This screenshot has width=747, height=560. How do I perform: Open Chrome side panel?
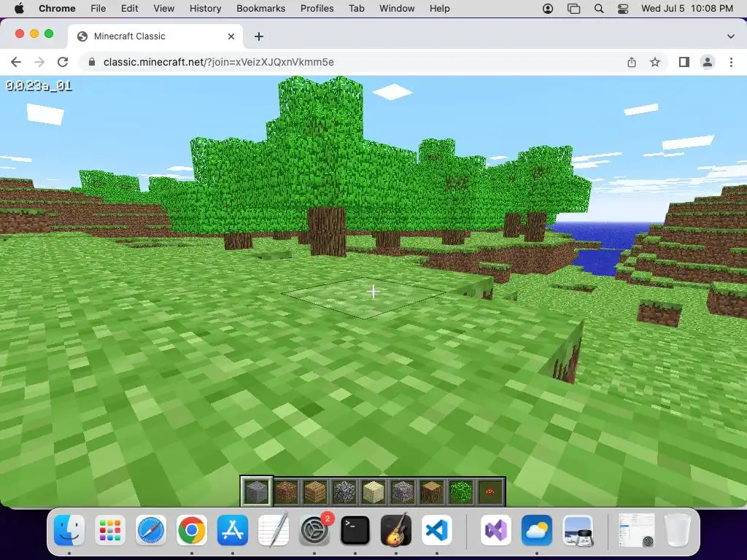(684, 62)
